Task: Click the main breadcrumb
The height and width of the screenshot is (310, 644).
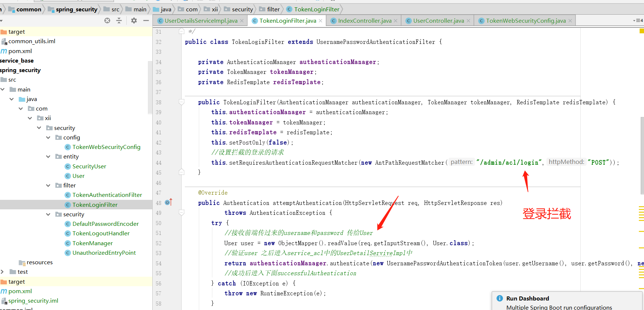Action: pyautogui.click(x=140, y=9)
